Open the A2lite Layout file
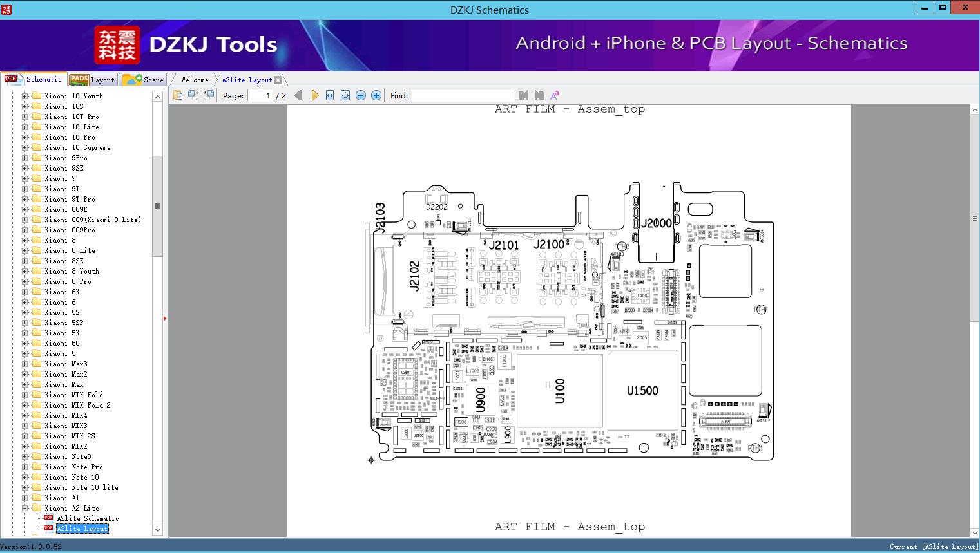 (x=82, y=529)
